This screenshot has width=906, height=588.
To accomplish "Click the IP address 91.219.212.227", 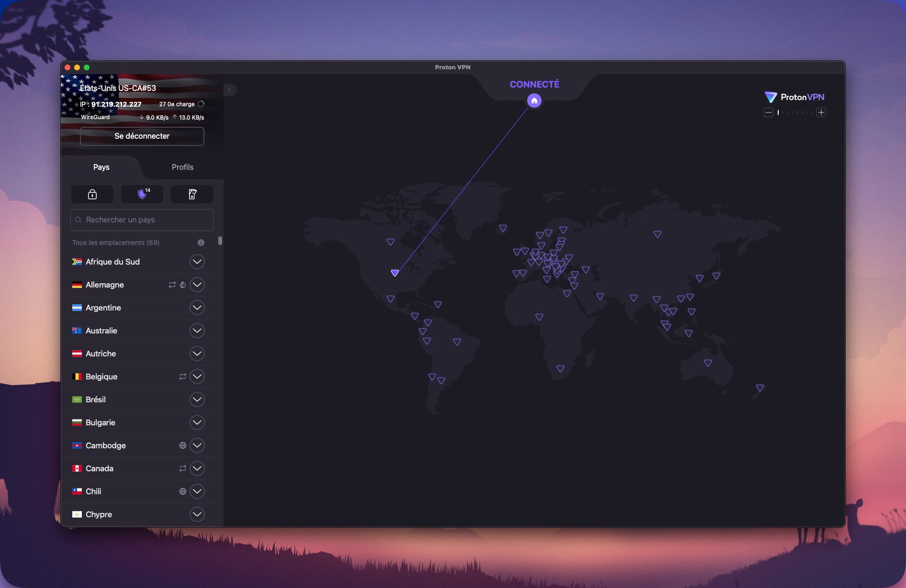I will tap(116, 104).
